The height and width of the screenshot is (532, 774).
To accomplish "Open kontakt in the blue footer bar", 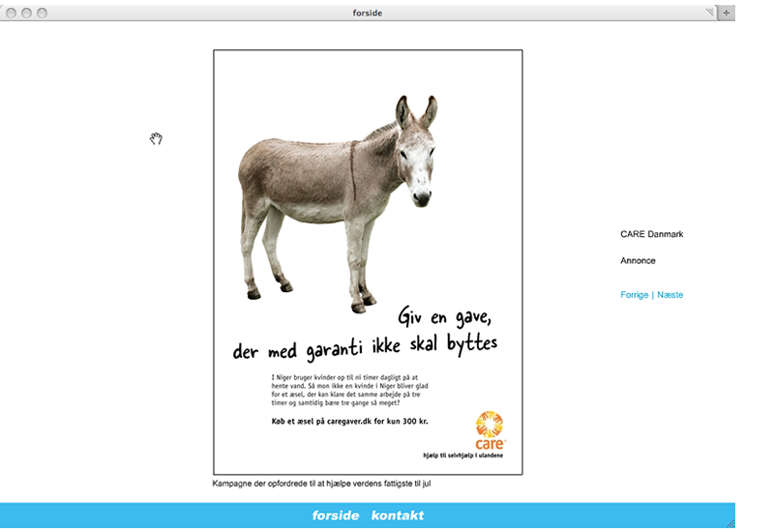I will tap(398, 516).
